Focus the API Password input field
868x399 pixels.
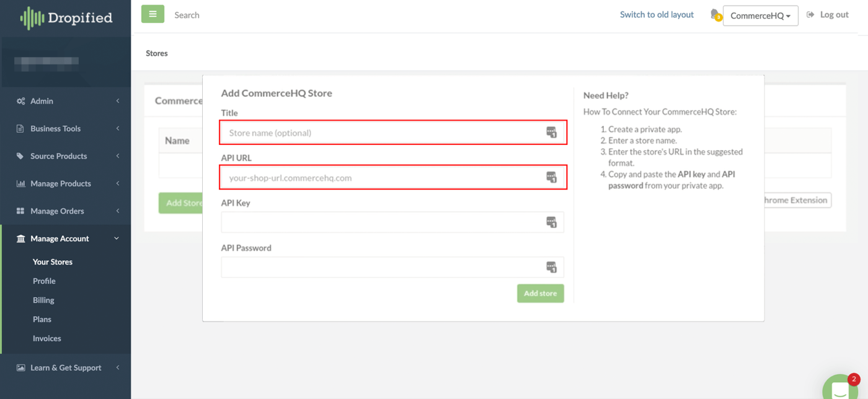click(392, 267)
